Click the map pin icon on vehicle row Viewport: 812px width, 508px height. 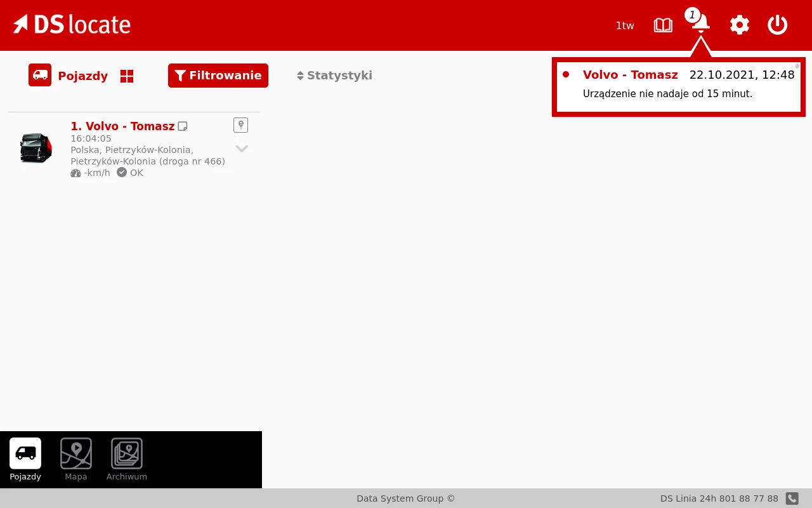240,125
